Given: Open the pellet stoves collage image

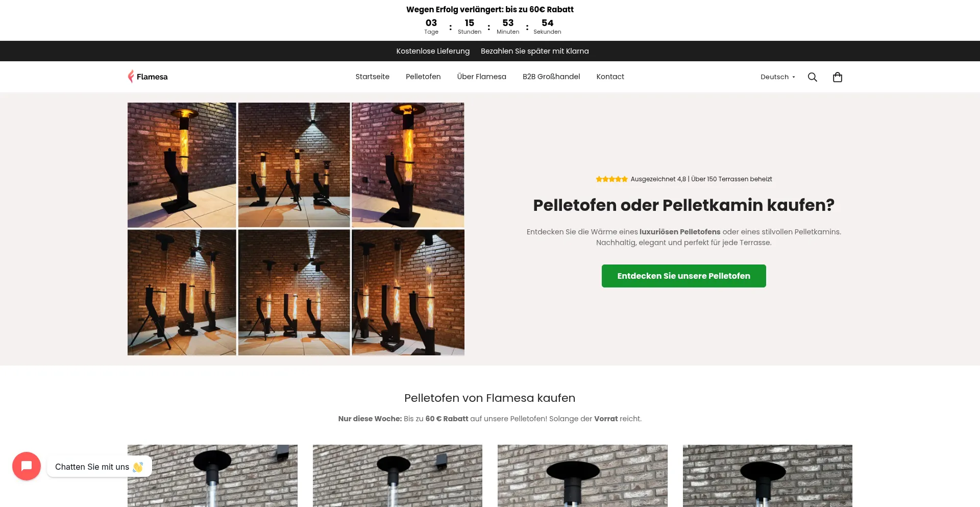Looking at the screenshot, I should (x=296, y=229).
